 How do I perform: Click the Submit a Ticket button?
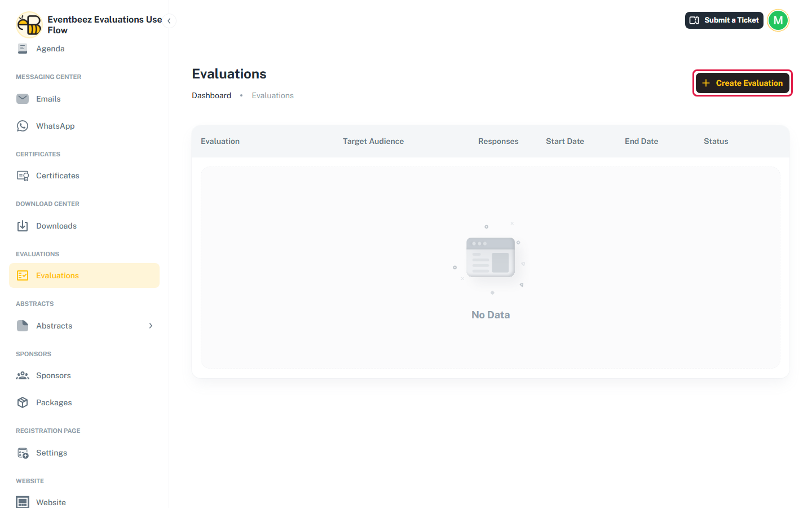pos(724,20)
